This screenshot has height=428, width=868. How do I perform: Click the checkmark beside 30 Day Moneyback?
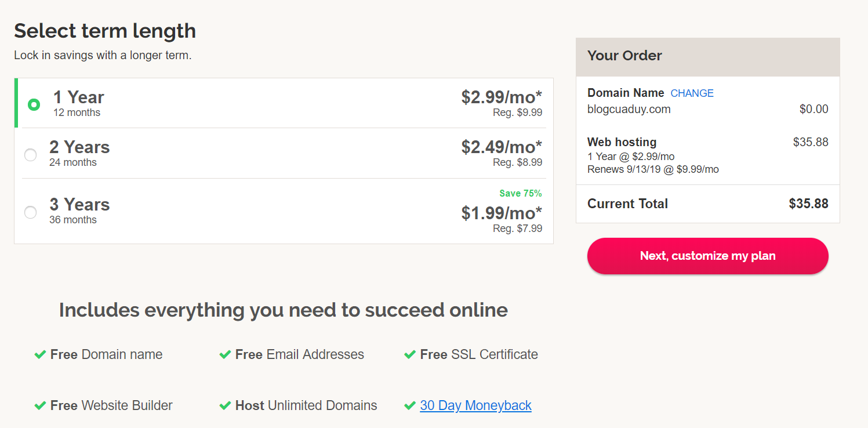(x=409, y=405)
